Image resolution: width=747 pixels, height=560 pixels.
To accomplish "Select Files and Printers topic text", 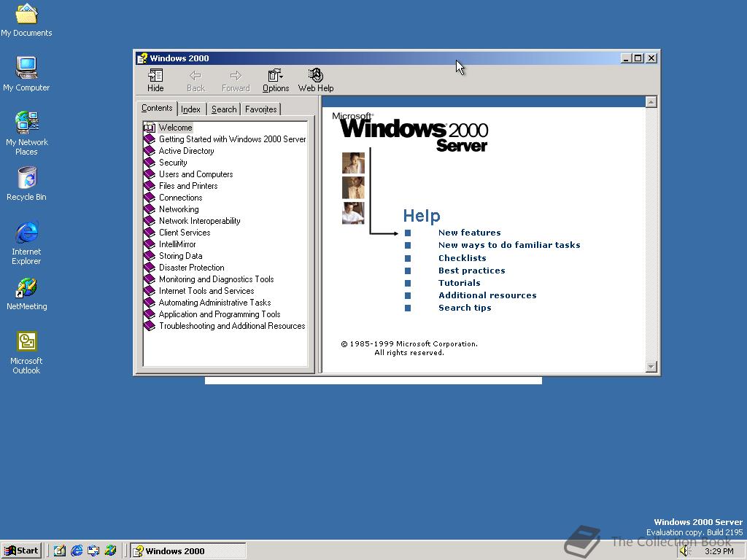I will tap(188, 186).
